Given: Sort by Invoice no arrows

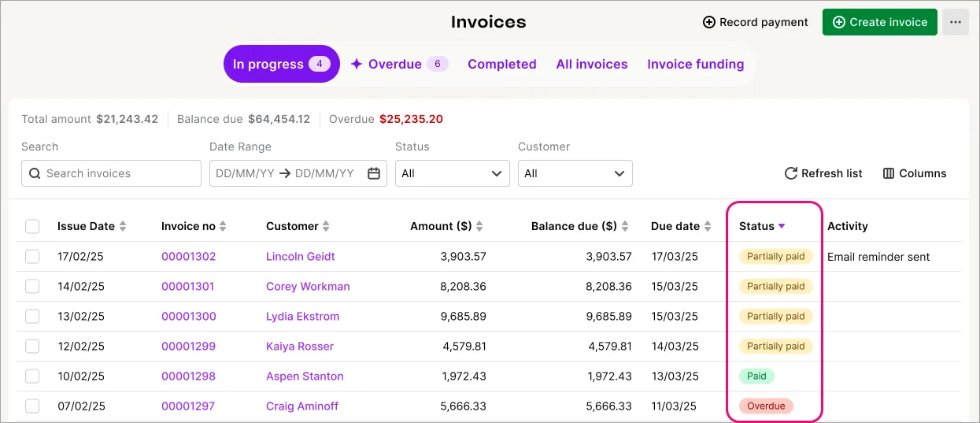Looking at the screenshot, I should click(x=223, y=226).
